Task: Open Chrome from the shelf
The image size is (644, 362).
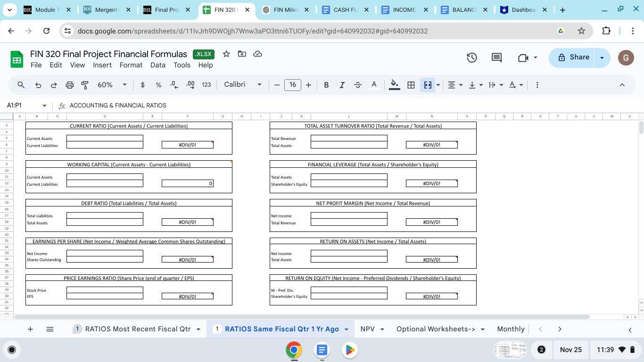Action: (x=294, y=350)
